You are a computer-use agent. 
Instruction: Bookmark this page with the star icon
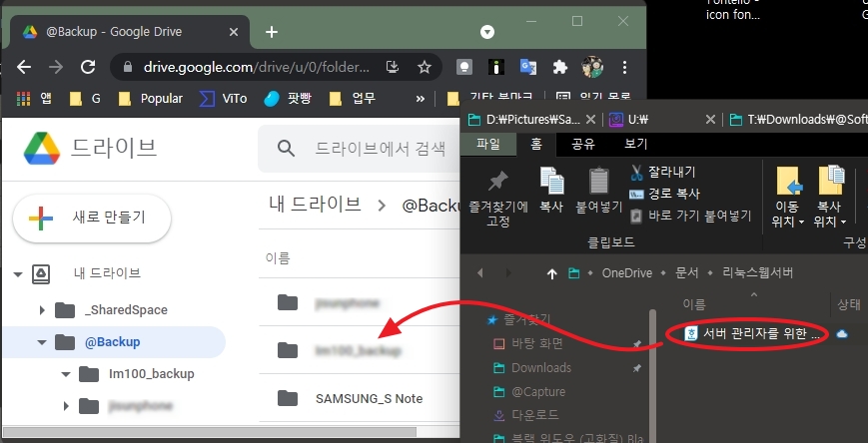coord(425,68)
